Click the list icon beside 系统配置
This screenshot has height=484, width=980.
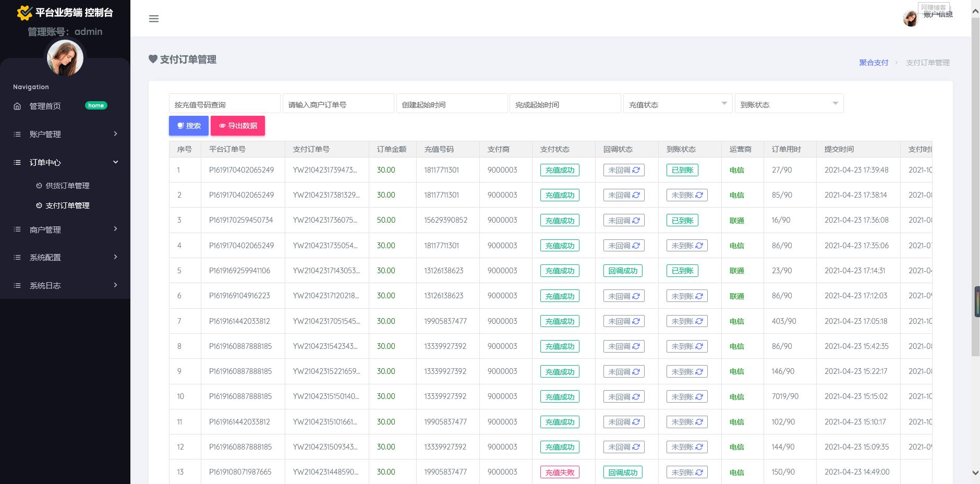coord(17,257)
